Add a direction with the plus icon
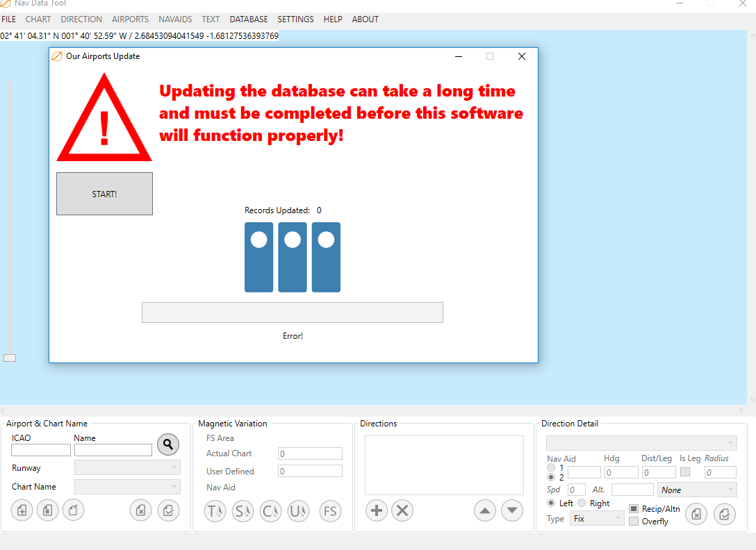 377,511
